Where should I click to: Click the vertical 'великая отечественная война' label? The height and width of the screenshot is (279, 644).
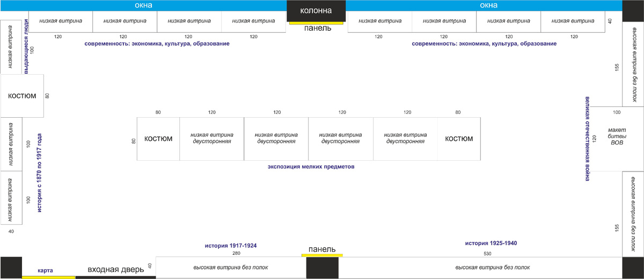click(x=587, y=138)
